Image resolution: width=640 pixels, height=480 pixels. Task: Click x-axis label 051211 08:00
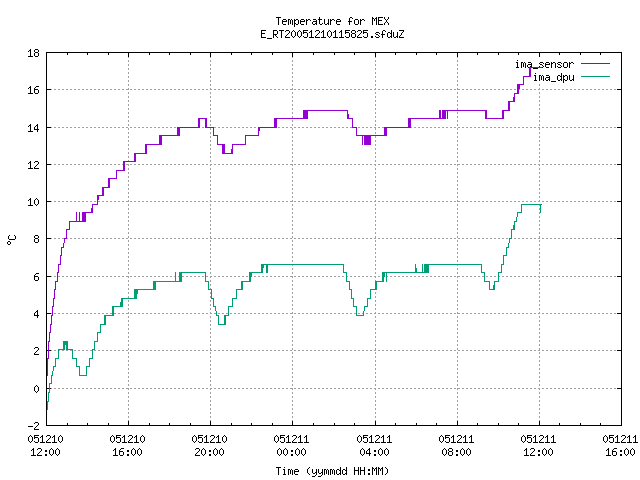click(456, 446)
